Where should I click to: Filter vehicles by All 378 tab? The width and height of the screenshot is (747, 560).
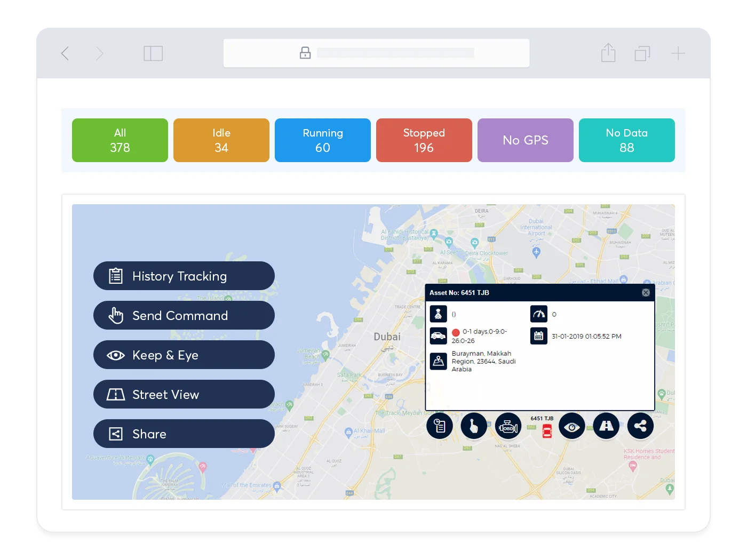120,140
